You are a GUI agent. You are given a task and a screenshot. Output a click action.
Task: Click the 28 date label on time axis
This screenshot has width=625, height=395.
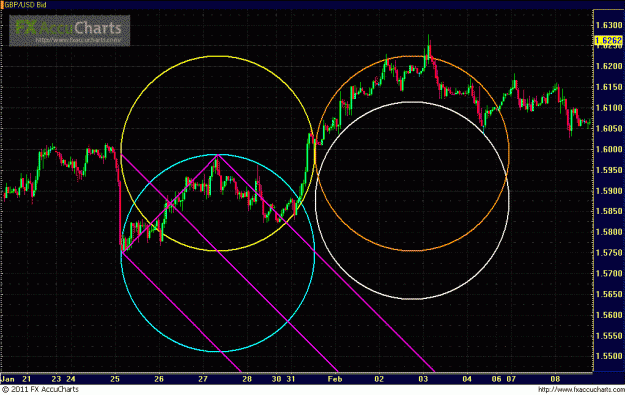tap(247, 379)
